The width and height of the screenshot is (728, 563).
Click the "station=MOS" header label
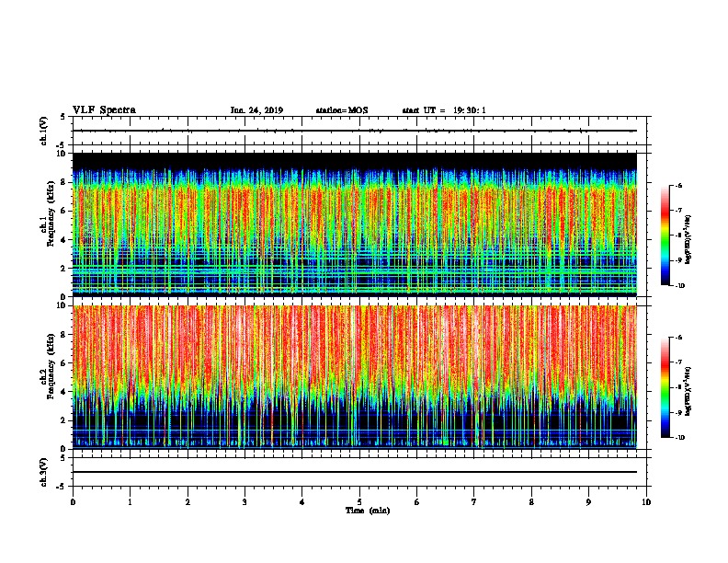(342, 110)
